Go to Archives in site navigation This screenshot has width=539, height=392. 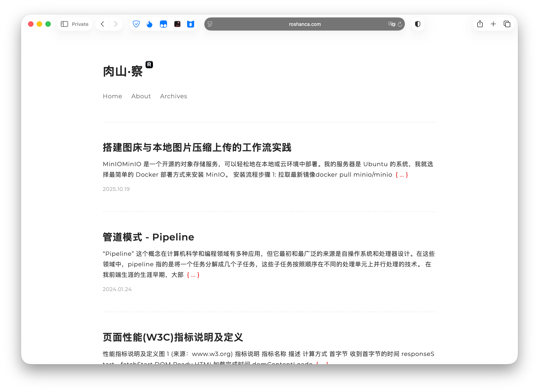(x=173, y=96)
